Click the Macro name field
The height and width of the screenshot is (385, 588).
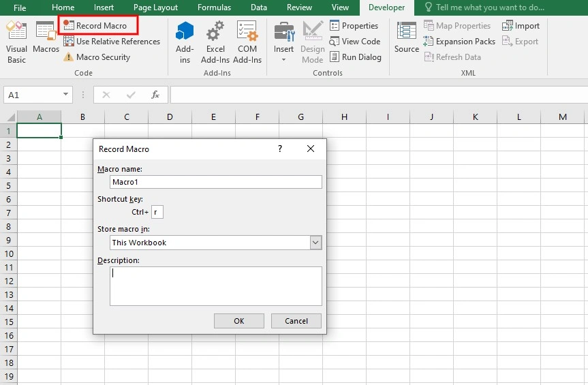[x=215, y=182]
